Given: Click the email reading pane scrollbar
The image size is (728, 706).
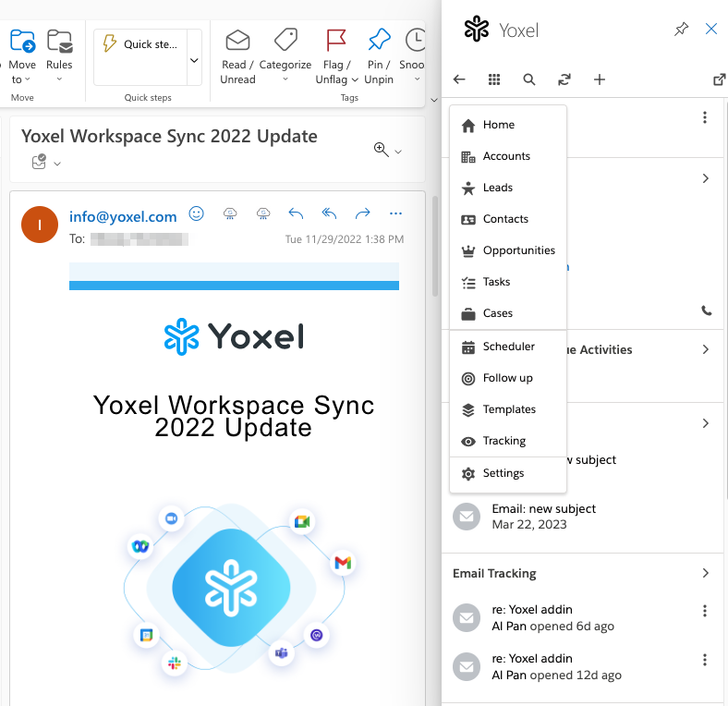Looking at the screenshot, I should tap(435, 246).
